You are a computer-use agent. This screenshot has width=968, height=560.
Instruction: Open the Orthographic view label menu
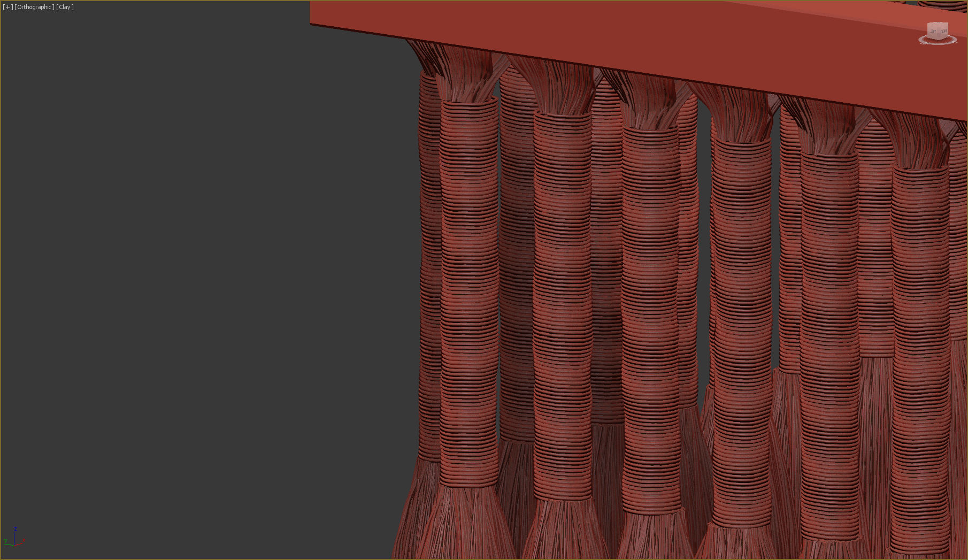click(x=34, y=7)
